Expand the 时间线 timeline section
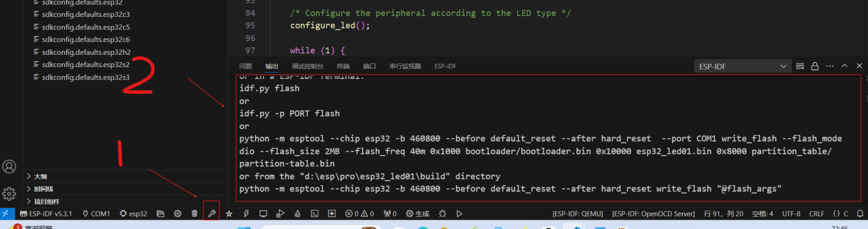 click(43, 189)
